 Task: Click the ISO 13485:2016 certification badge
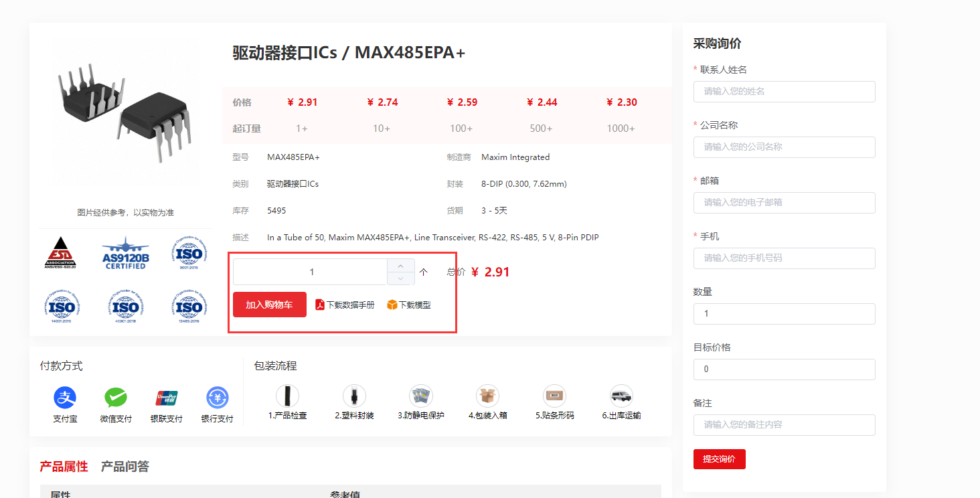pos(189,307)
